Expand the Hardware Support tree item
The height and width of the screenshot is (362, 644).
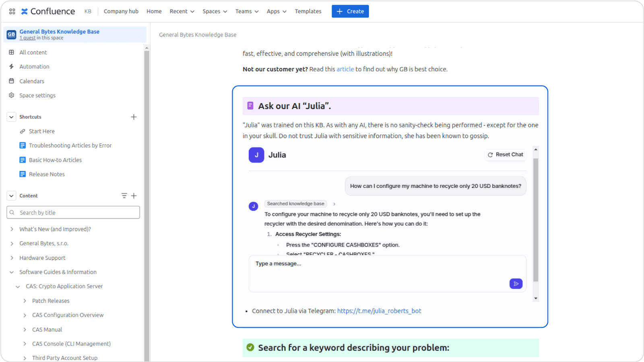[x=12, y=258]
